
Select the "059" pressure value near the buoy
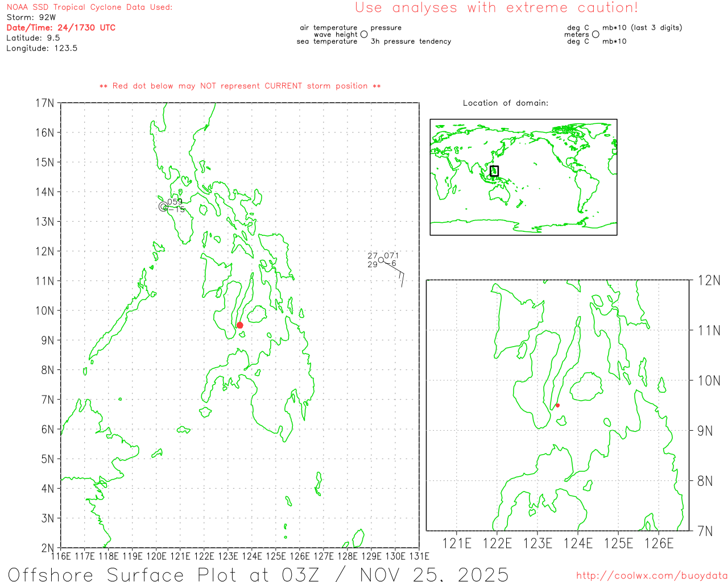tap(175, 202)
